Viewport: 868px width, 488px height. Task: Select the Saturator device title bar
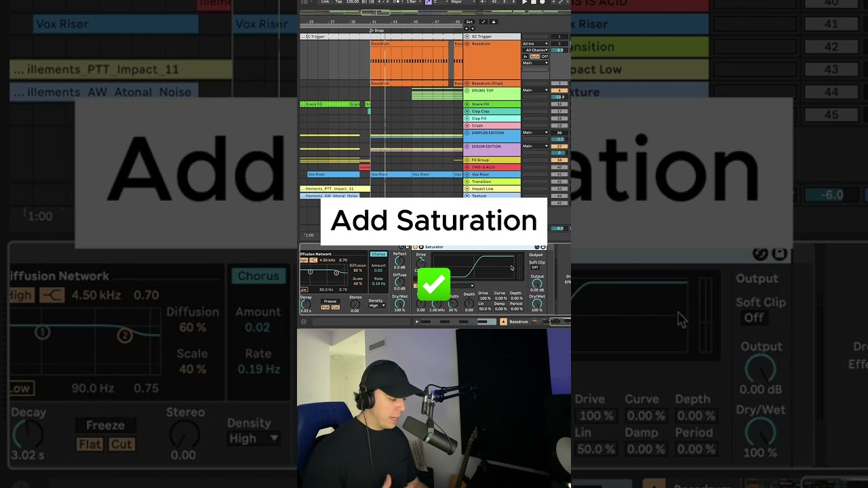tap(479, 247)
